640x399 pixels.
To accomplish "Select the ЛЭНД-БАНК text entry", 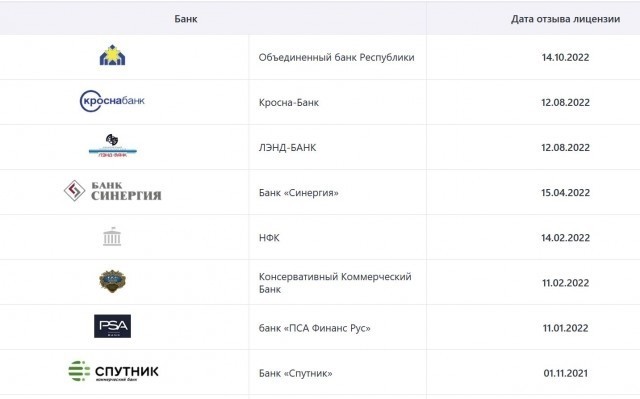I will pyautogui.click(x=287, y=148).
